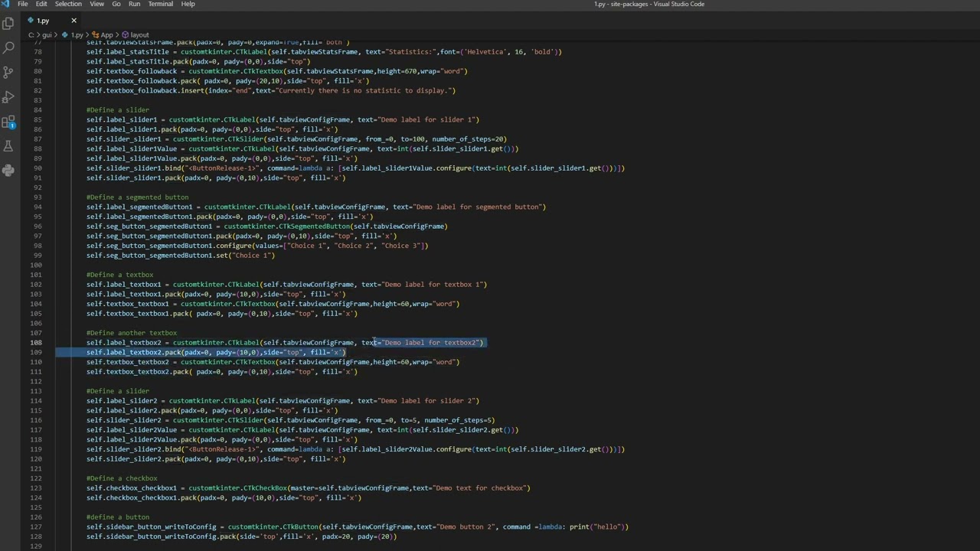Expand the C: breadcrumb segment
The height and width of the screenshot is (551, 980).
click(x=31, y=35)
